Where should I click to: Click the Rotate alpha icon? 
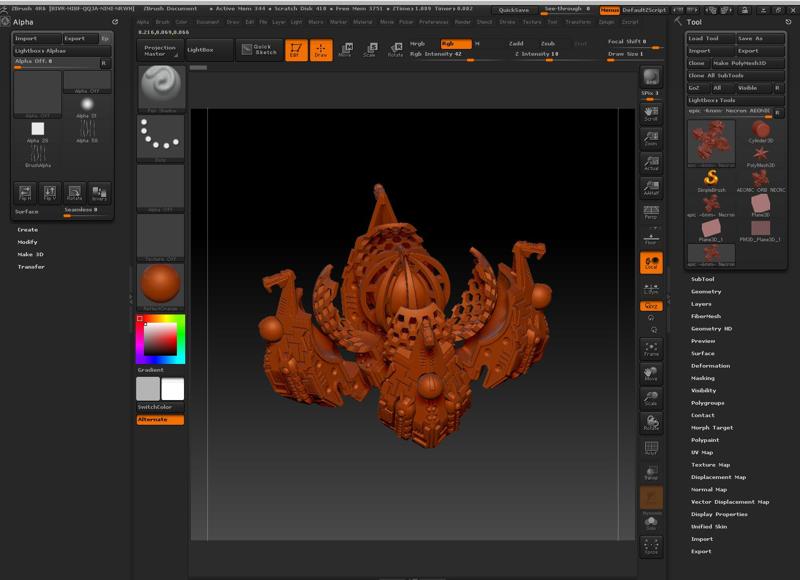pyautogui.click(x=74, y=193)
